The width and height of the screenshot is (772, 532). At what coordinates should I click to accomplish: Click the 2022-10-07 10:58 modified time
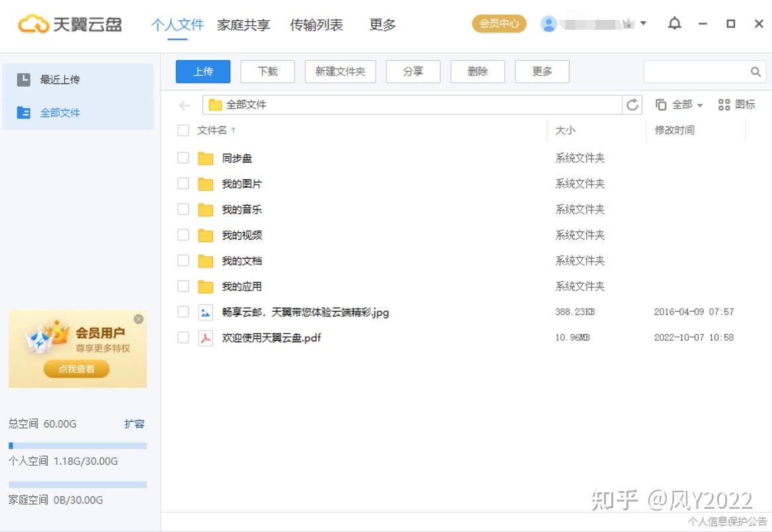point(694,337)
